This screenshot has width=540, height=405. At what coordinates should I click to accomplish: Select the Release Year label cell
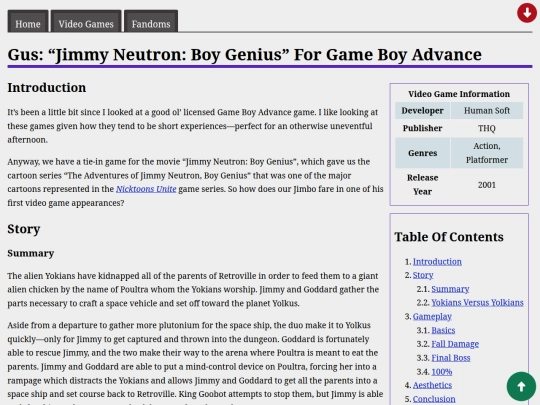[423, 185]
